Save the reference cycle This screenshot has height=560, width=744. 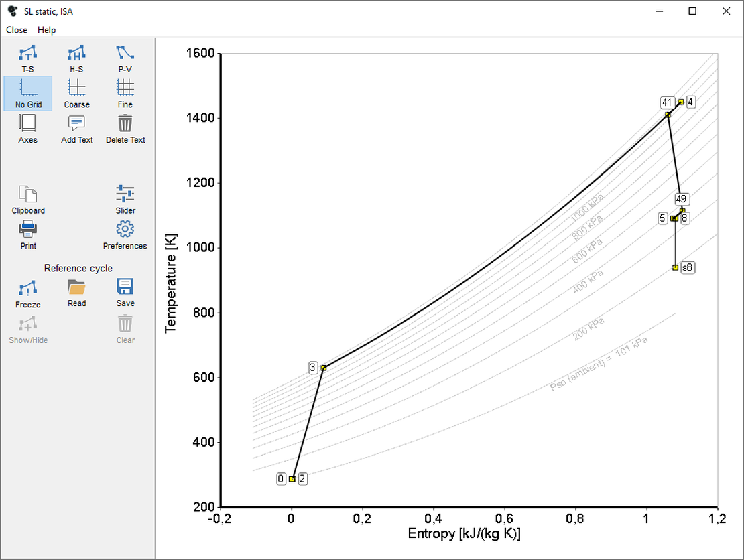point(125,289)
